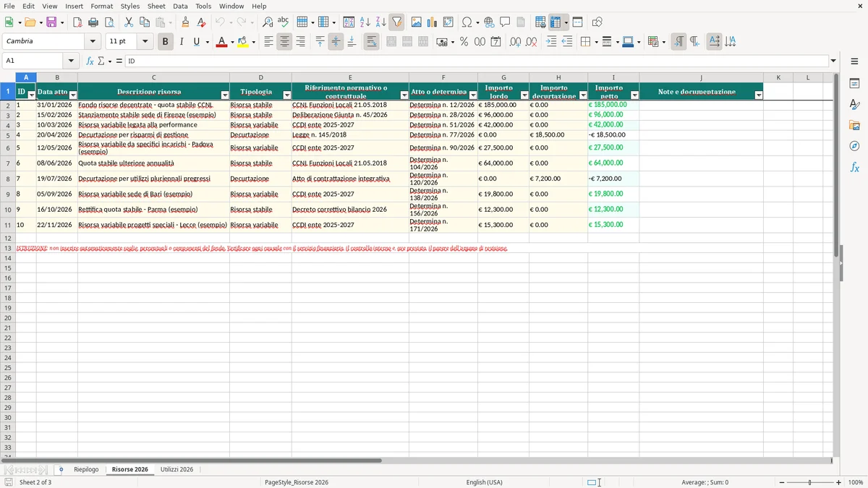Click column J header
868x488 pixels.
[x=701, y=77]
